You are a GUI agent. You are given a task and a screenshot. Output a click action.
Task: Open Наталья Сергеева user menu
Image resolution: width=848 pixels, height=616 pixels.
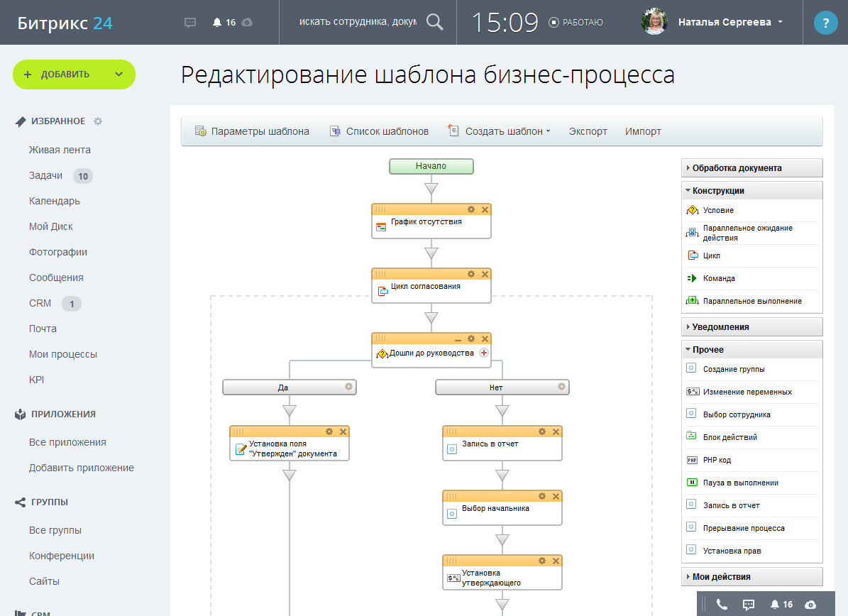pyautogui.click(x=731, y=22)
